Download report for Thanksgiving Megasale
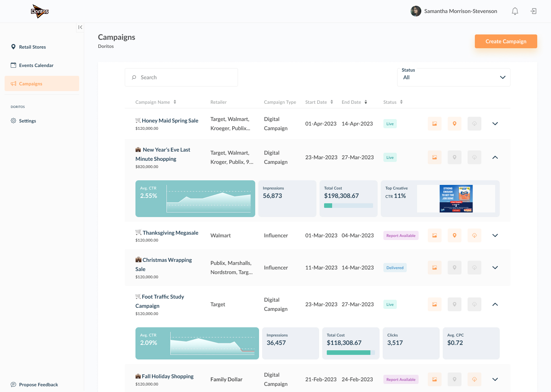The height and width of the screenshot is (392, 551). pos(474,235)
